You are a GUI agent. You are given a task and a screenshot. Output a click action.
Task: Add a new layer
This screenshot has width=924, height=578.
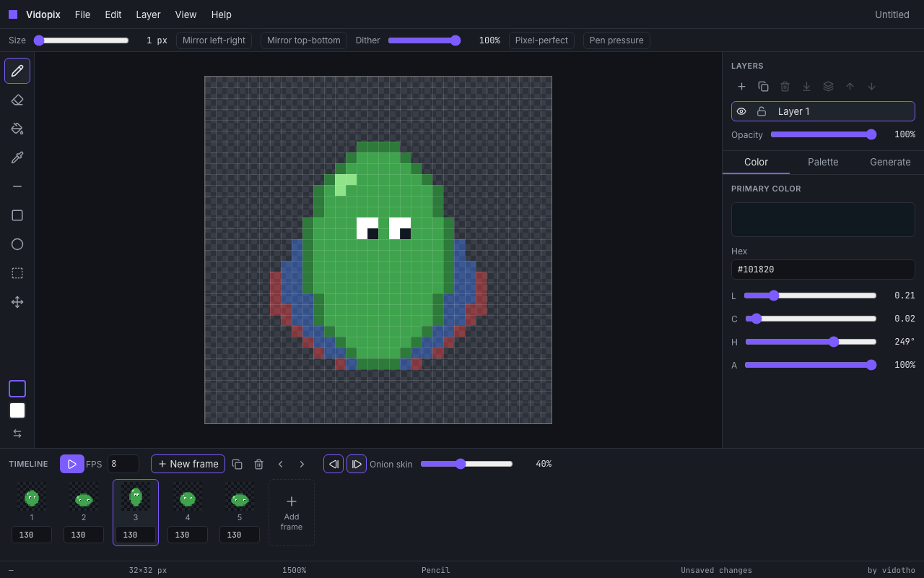click(x=741, y=87)
